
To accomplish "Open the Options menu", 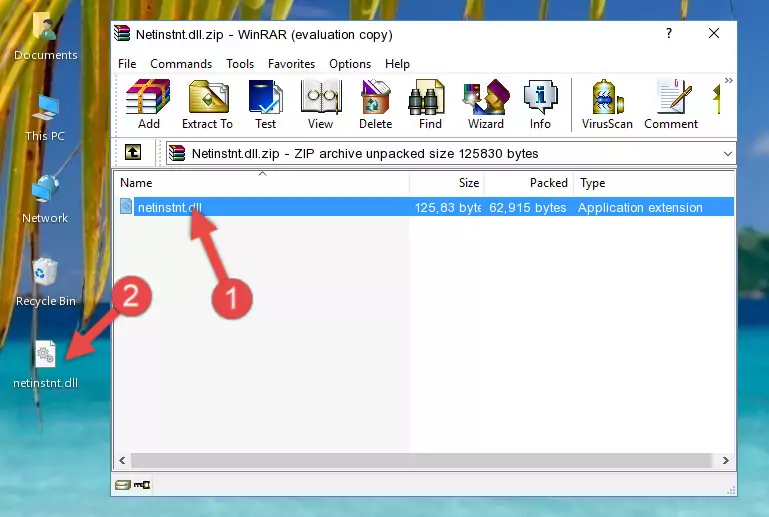I will (350, 64).
